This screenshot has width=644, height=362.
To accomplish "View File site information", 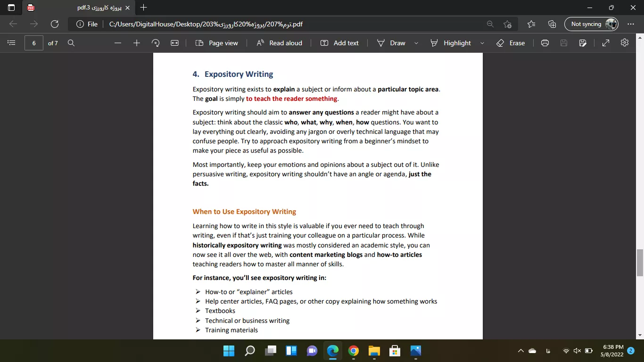I will [x=87, y=24].
